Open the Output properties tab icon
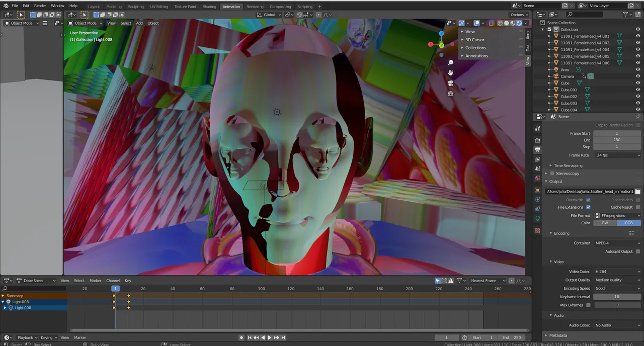This screenshot has width=644, height=346. click(537, 150)
